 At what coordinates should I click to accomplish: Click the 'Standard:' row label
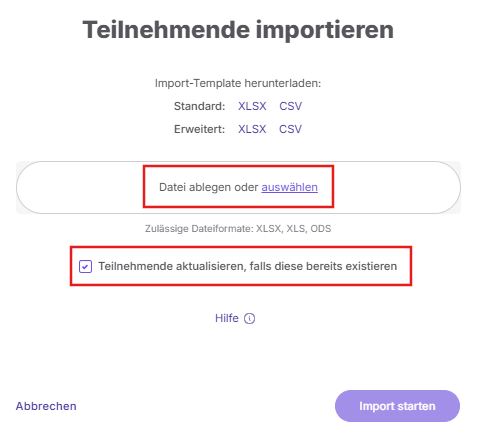coord(199,106)
